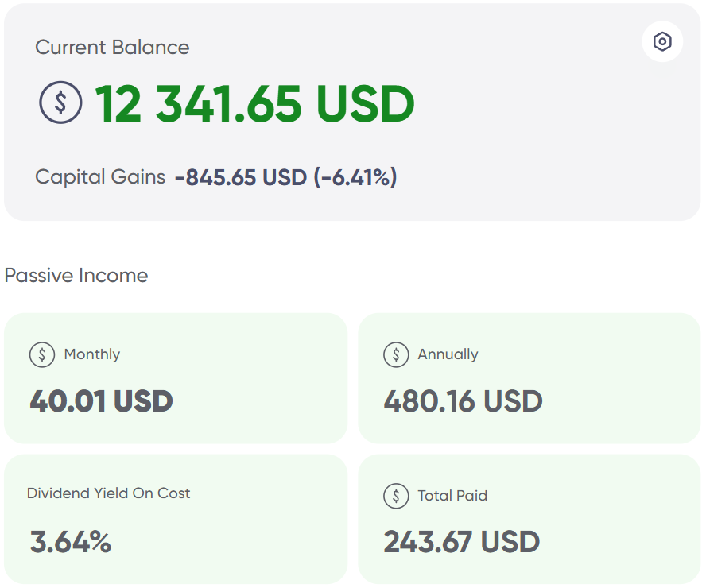The height and width of the screenshot is (588, 706).
Task: Open the Monthly income card
Action: pyautogui.click(x=176, y=378)
